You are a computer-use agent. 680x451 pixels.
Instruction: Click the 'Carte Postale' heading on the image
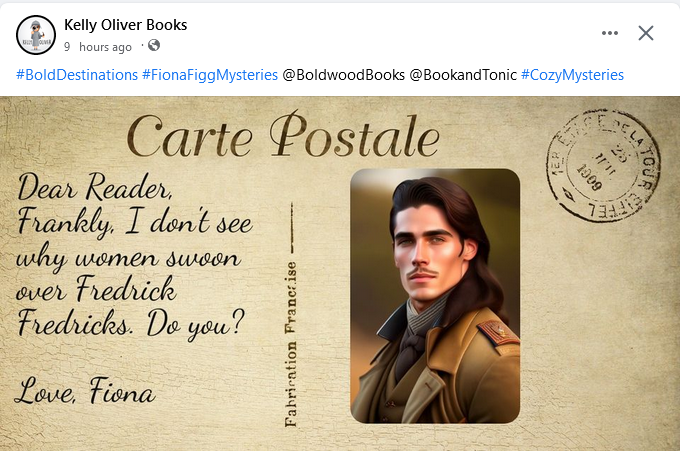(x=284, y=135)
